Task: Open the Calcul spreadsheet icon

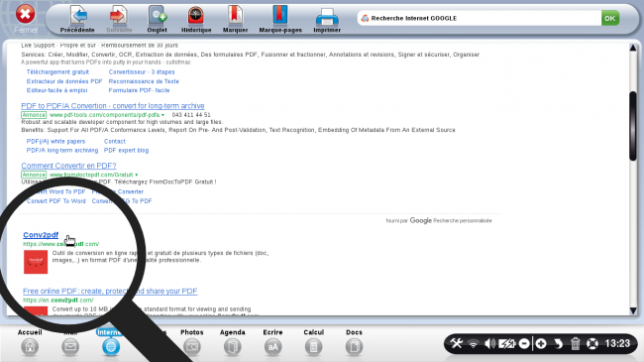Action: click(313, 347)
